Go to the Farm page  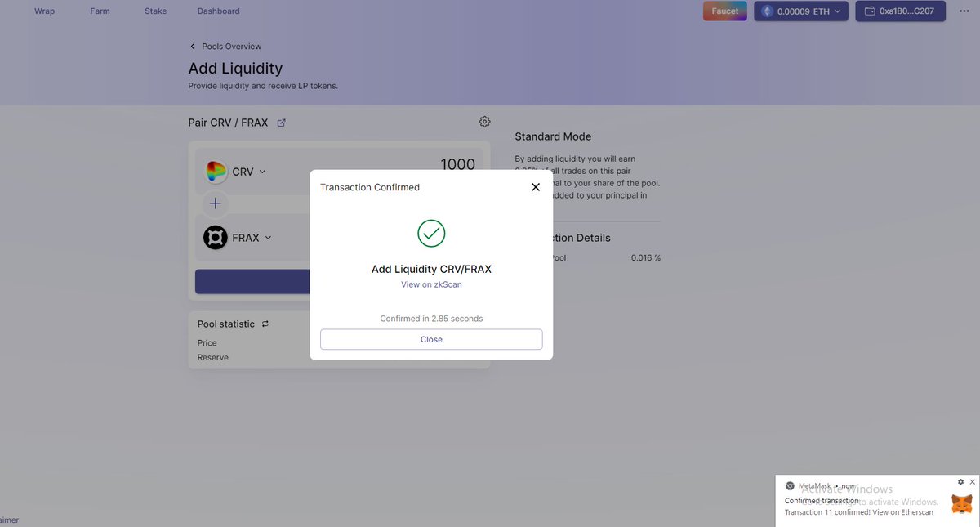[x=100, y=11]
